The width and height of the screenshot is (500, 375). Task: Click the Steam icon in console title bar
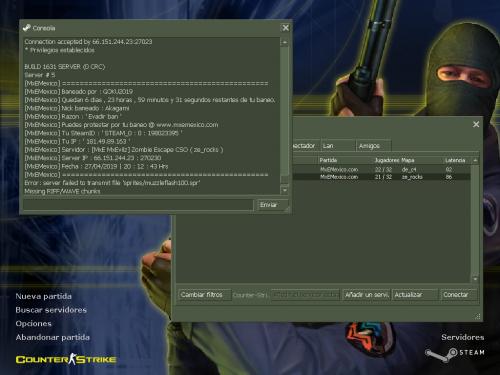click(27, 28)
